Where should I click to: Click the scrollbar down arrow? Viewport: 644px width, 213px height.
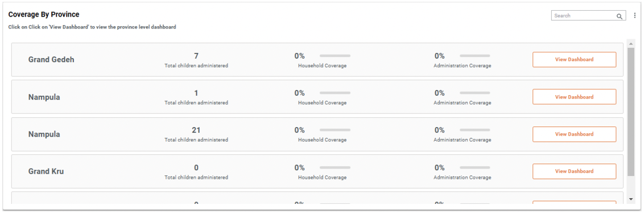[631, 199]
